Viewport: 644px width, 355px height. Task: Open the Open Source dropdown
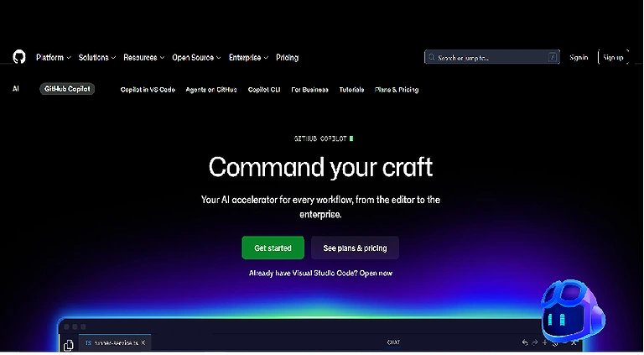[196, 58]
